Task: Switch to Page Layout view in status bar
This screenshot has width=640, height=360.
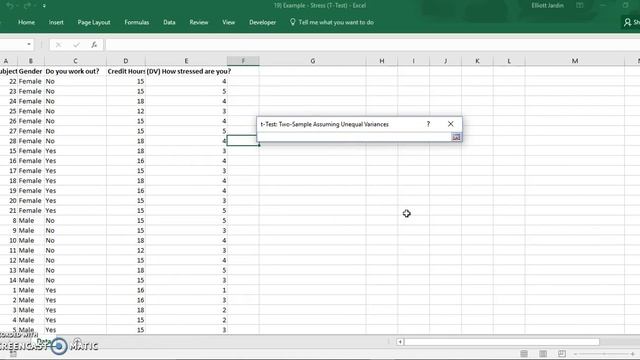Action: (x=543, y=353)
